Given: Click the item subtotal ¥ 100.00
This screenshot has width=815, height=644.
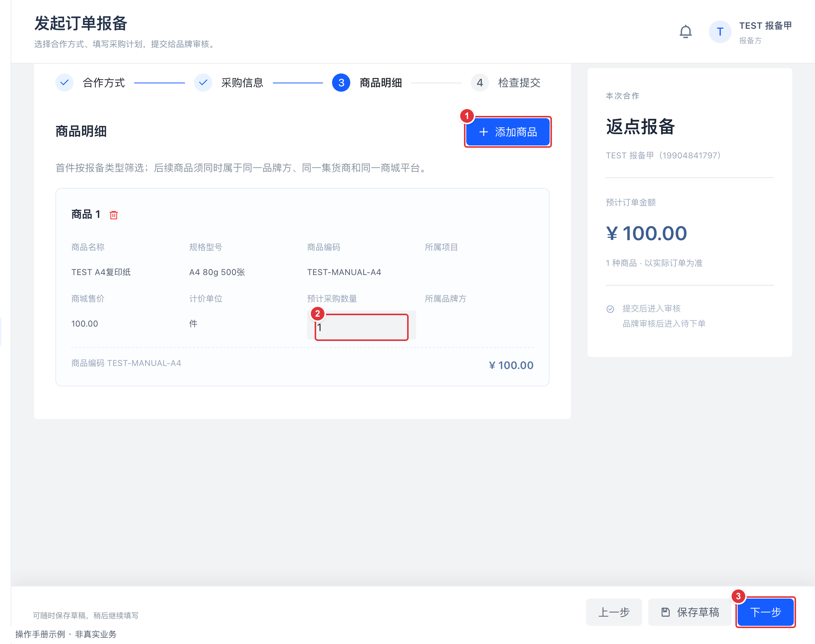Looking at the screenshot, I should tap(511, 365).
